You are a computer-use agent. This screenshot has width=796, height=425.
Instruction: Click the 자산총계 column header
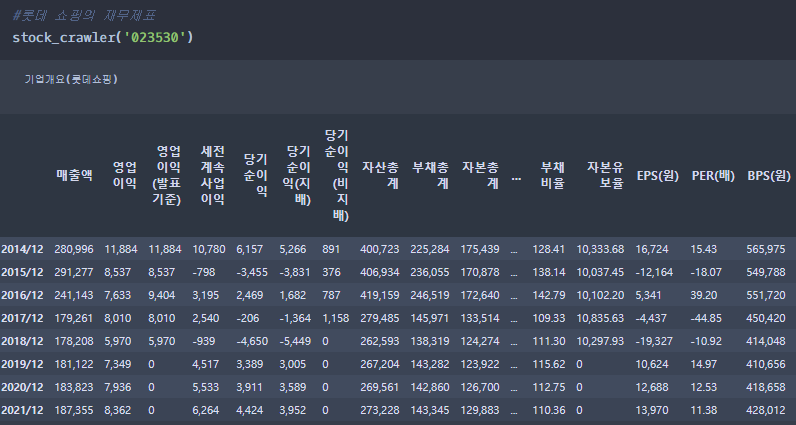point(380,176)
